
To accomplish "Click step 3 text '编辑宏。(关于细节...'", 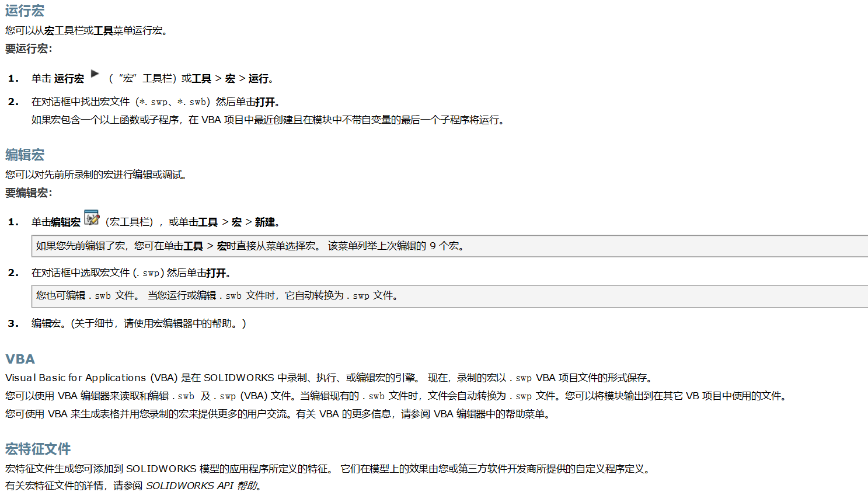I will pyautogui.click(x=139, y=323).
